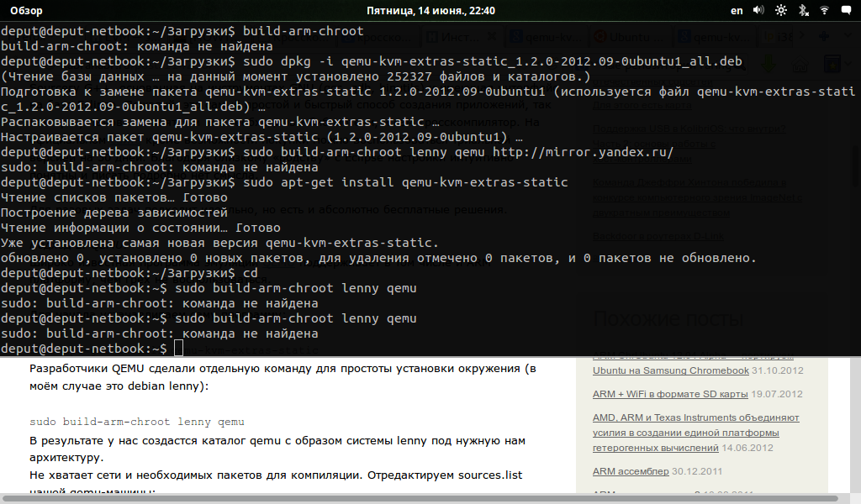Image resolution: width=861 pixels, height=504 pixels.
Task: Open the volume speaker icon in the top bar
Action: (758, 10)
